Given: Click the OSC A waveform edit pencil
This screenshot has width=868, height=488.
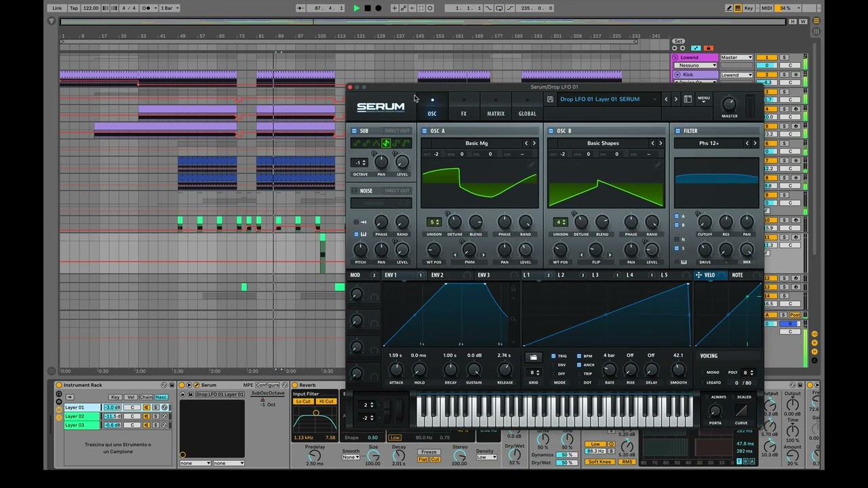Looking at the screenshot, I should point(532,164).
